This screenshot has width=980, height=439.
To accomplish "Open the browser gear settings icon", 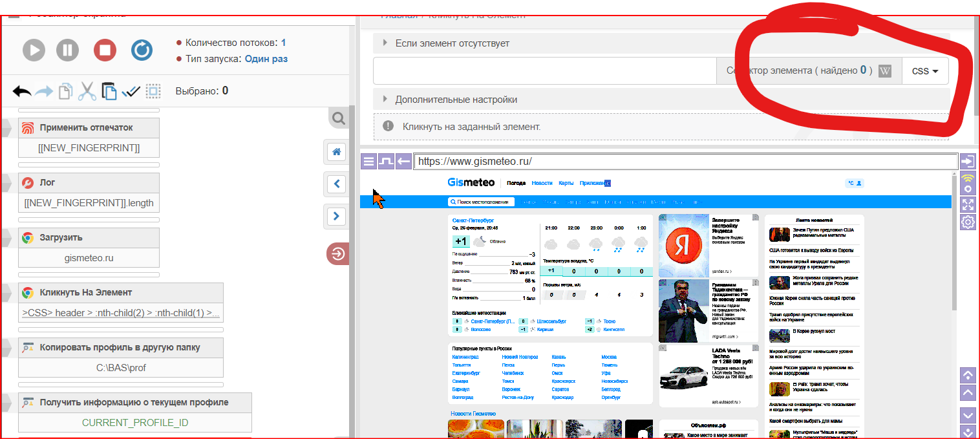I will coord(968,222).
